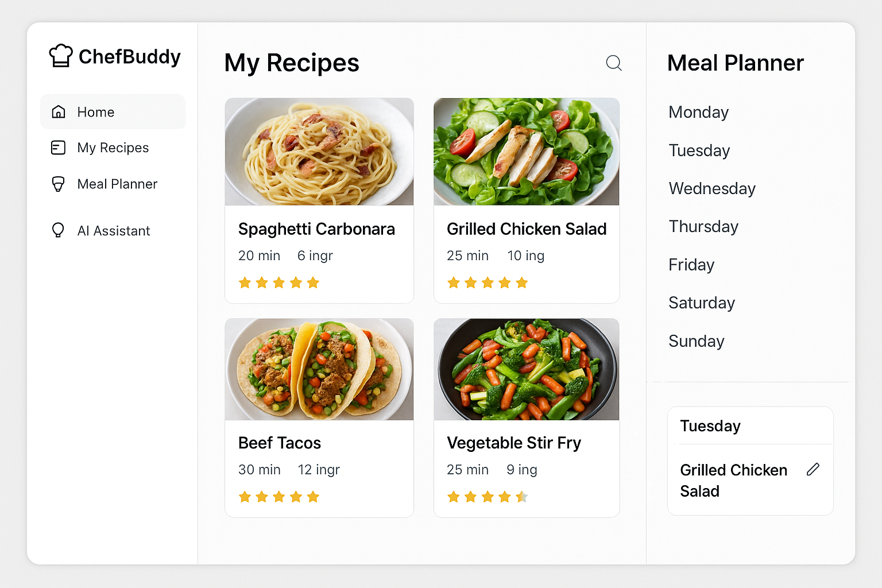882x588 pixels.
Task: Click the Meal Planner sidebar icon
Action: coord(59,184)
